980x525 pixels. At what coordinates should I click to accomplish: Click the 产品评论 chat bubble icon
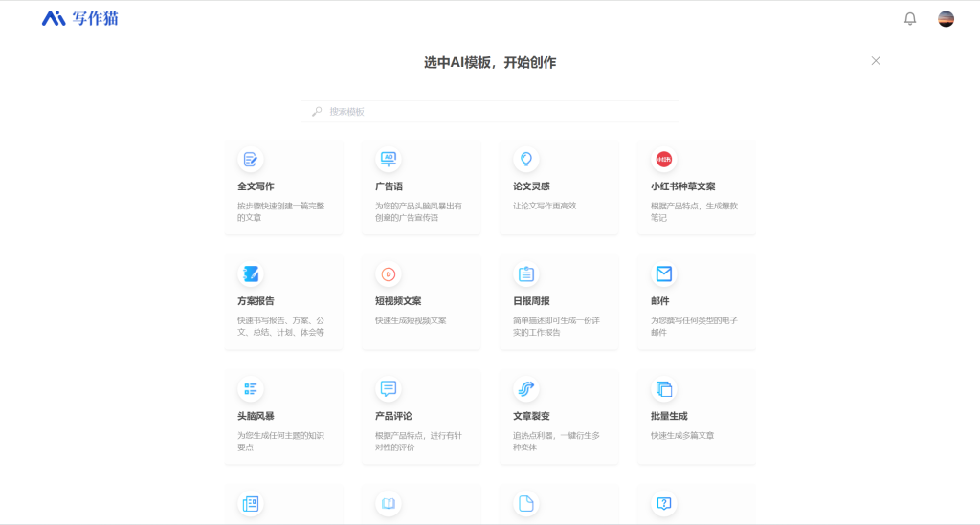click(x=389, y=389)
